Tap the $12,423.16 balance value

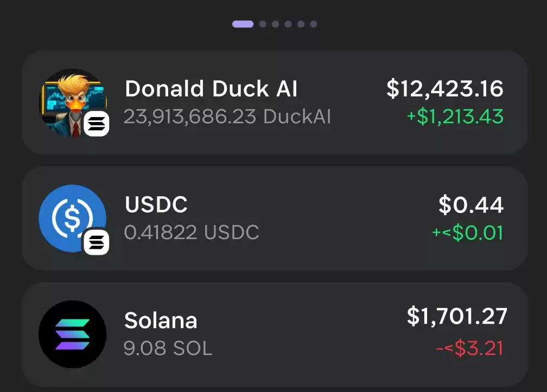pyautogui.click(x=445, y=89)
